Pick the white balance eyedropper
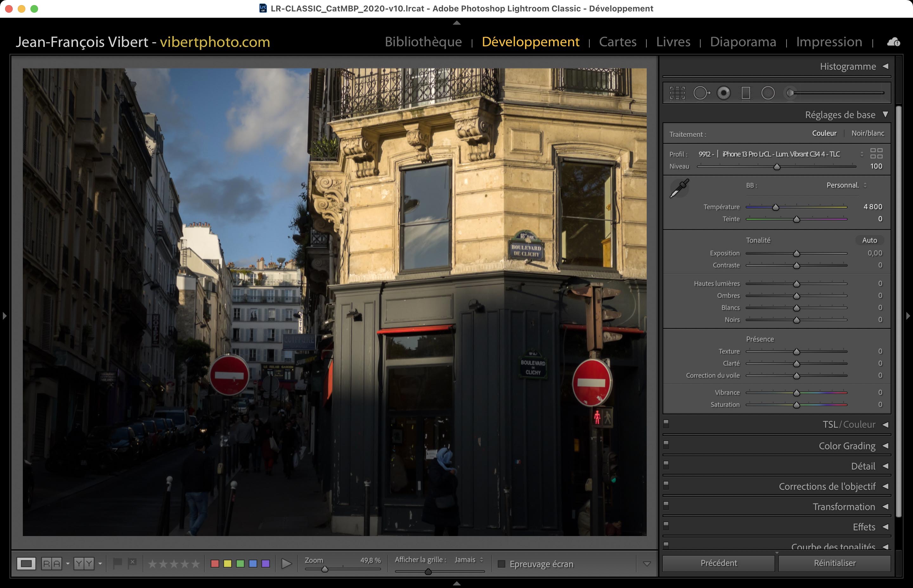Screen dimensions: 913x588 tap(679, 188)
